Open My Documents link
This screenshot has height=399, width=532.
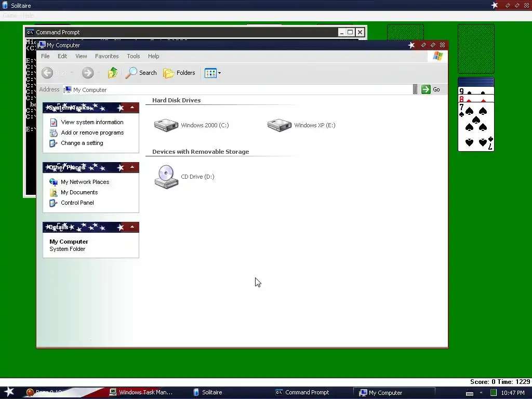coord(79,192)
